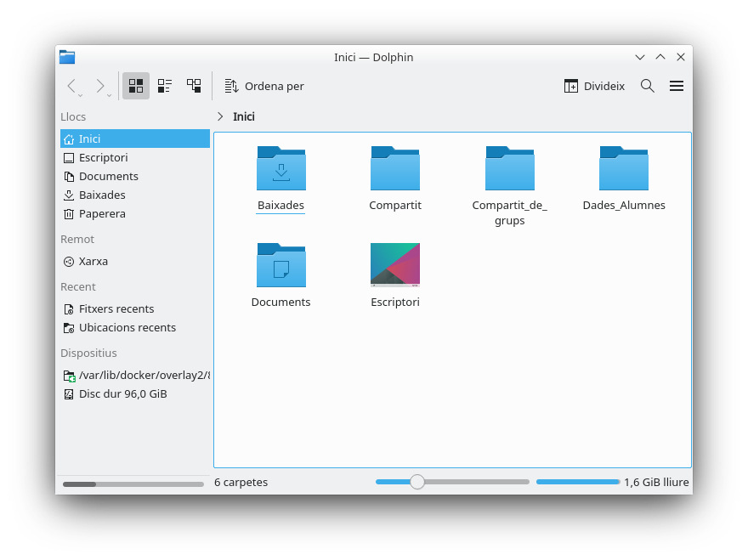The width and height of the screenshot is (748, 560).
Task: Open the hamburger menu
Action: [677, 86]
